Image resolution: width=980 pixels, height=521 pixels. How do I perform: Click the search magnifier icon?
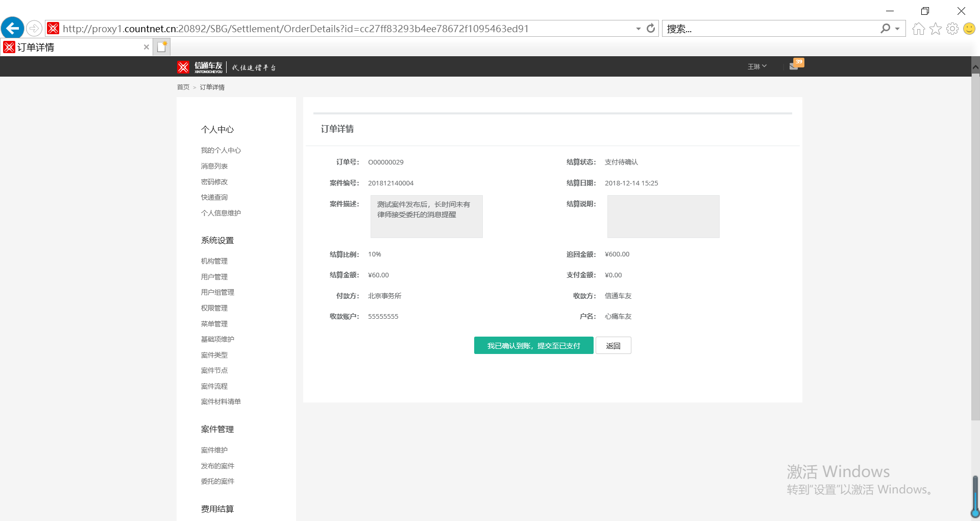pyautogui.click(x=885, y=29)
